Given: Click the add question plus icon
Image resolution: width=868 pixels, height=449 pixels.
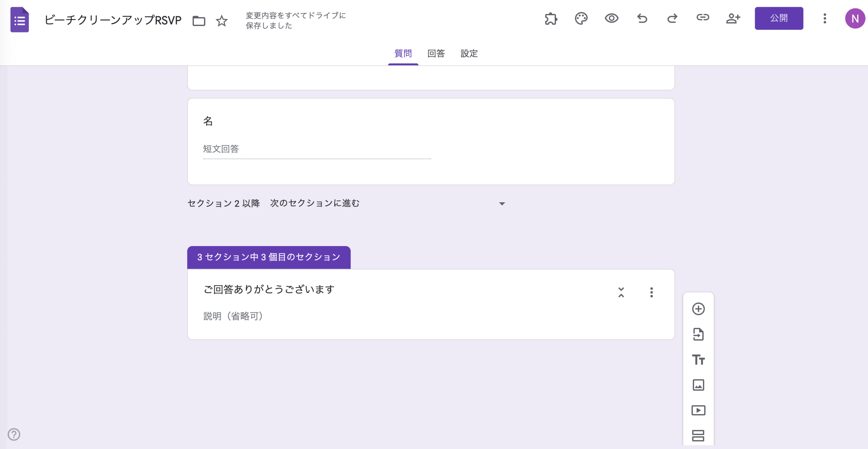Looking at the screenshot, I should 698,309.
